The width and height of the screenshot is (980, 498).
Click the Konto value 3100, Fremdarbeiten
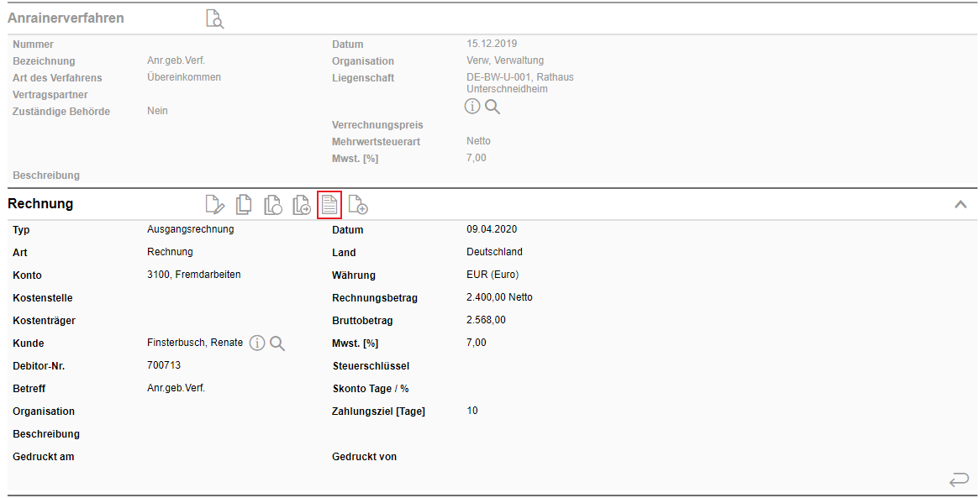point(193,275)
